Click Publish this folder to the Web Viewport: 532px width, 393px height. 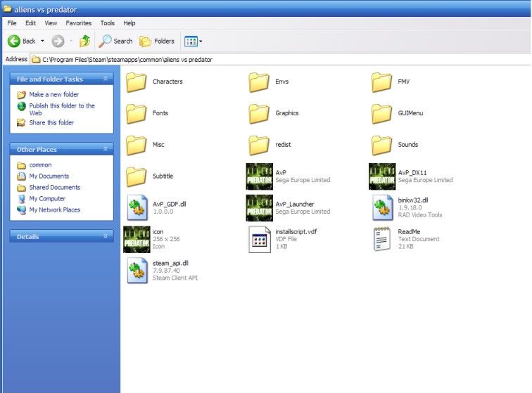pos(62,109)
